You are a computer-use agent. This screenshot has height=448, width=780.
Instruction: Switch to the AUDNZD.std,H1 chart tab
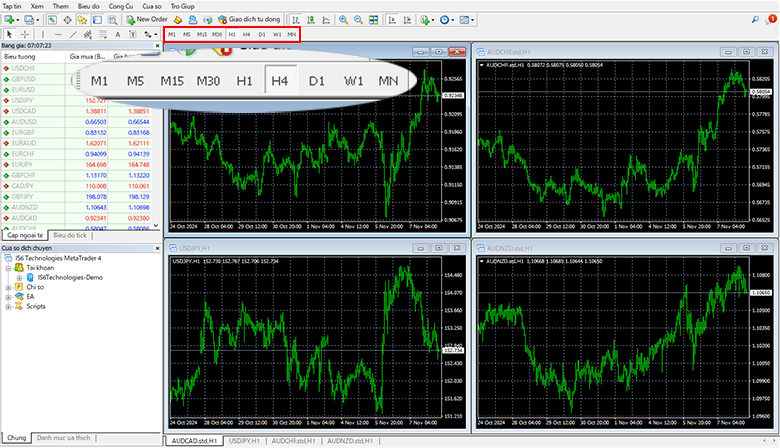tap(350, 441)
